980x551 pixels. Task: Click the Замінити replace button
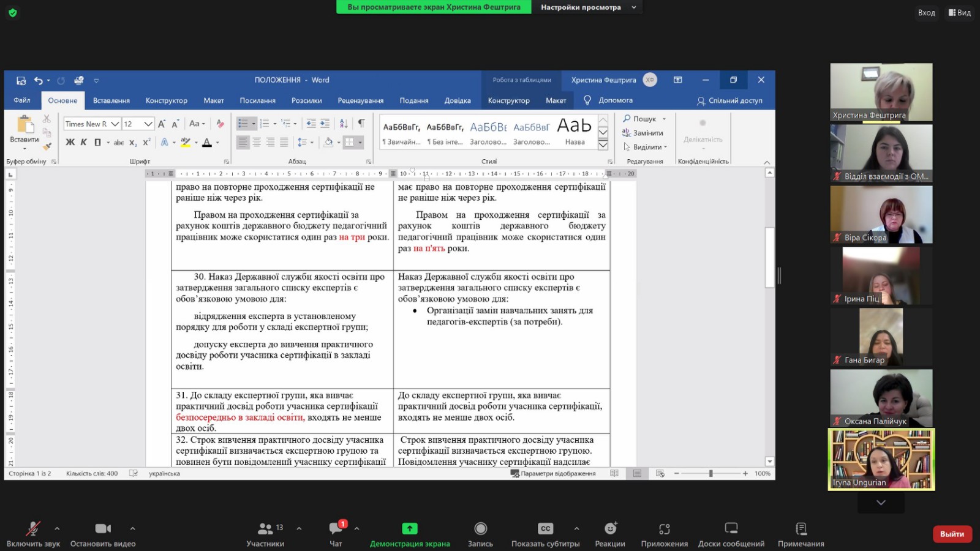pyautogui.click(x=643, y=133)
